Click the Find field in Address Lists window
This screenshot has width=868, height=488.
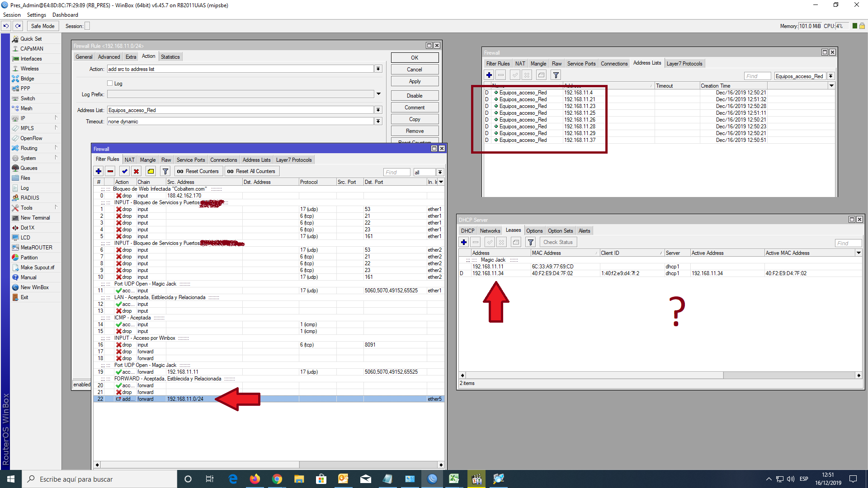click(x=757, y=76)
